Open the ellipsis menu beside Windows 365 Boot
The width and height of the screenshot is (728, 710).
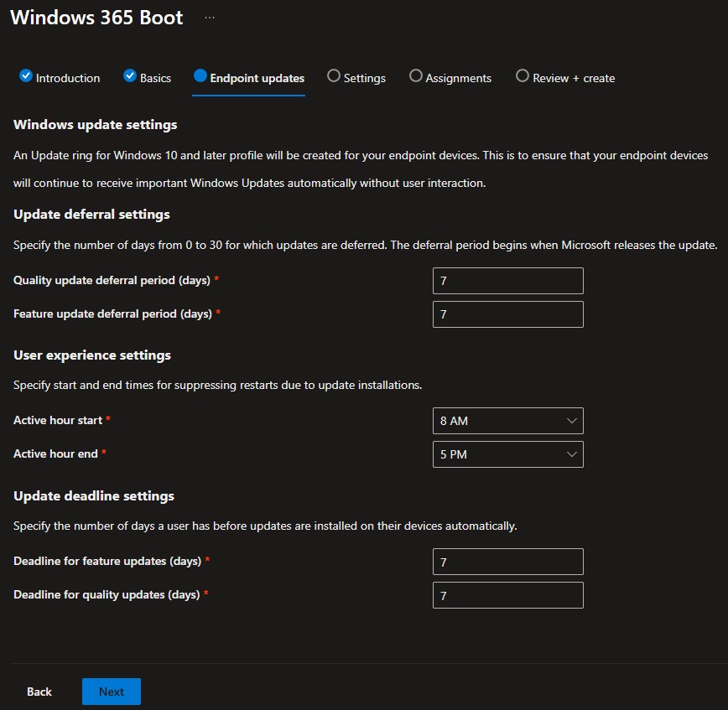210,18
